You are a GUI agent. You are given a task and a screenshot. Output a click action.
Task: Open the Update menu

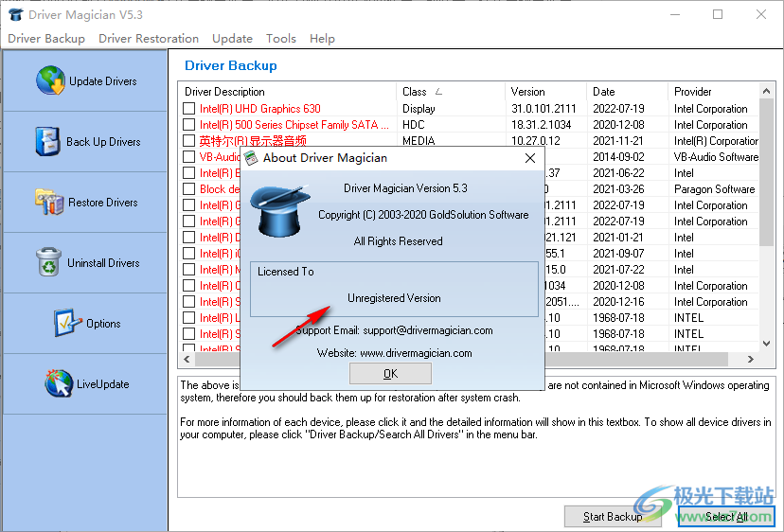pyautogui.click(x=232, y=39)
